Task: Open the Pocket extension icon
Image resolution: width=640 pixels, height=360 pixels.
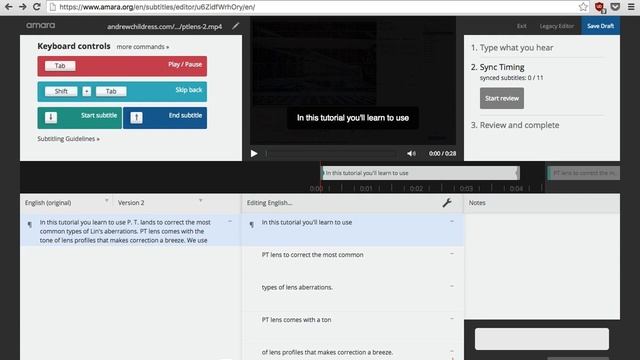Action: pos(616,7)
